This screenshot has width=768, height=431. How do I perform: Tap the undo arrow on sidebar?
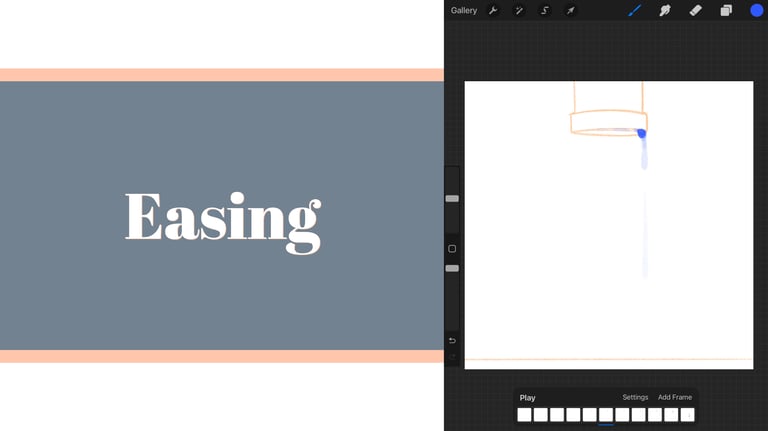click(x=452, y=340)
